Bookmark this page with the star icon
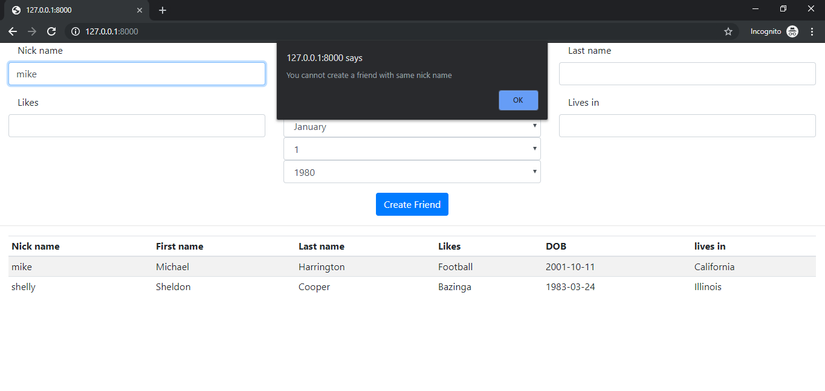This screenshot has width=825, height=391. 728,32
